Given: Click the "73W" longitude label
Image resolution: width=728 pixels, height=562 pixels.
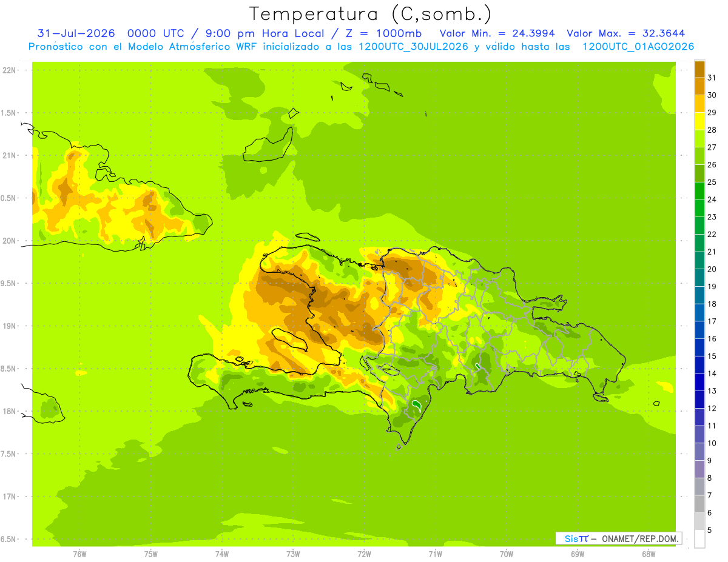Looking at the screenshot, I should point(293,554).
